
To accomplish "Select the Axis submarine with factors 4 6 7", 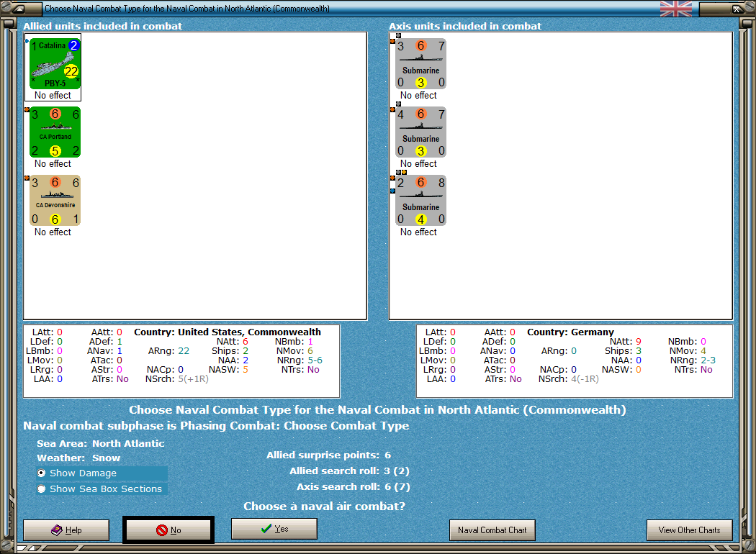I will click(421, 132).
